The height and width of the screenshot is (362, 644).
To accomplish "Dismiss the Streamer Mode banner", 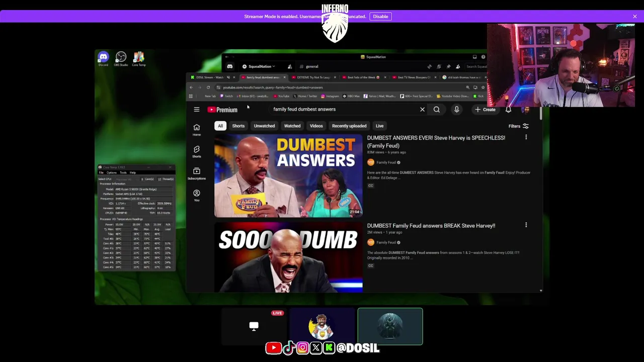I will point(635,17).
